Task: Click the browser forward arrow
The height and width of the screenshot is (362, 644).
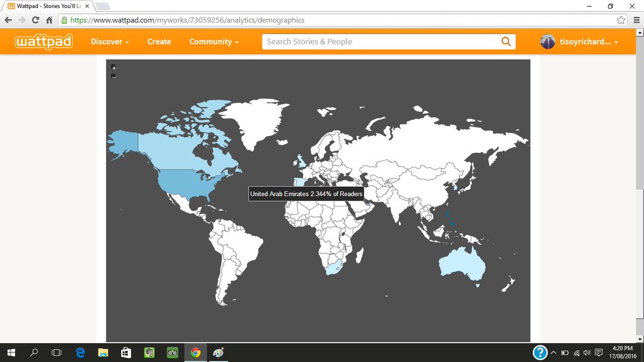Action: [x=22, y=20]
